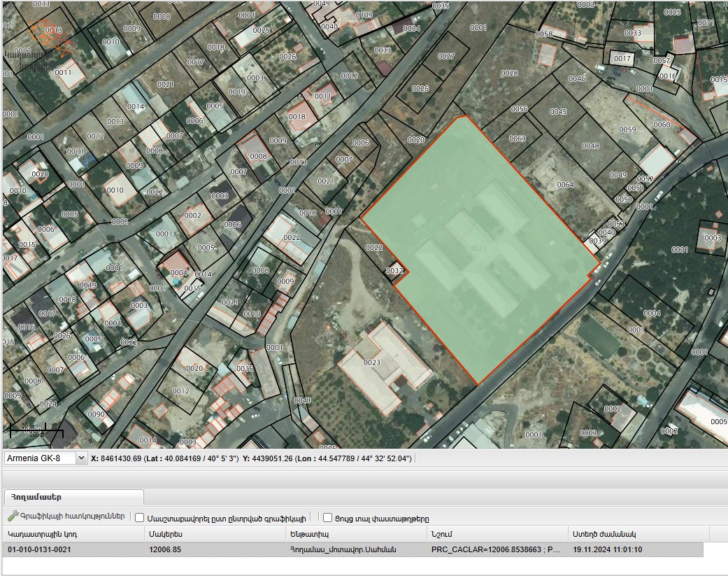Screen dimensions: 728x576
Task: Select parcel 0059 on the map
Action: pyautogui.click(x=627, y=129)
